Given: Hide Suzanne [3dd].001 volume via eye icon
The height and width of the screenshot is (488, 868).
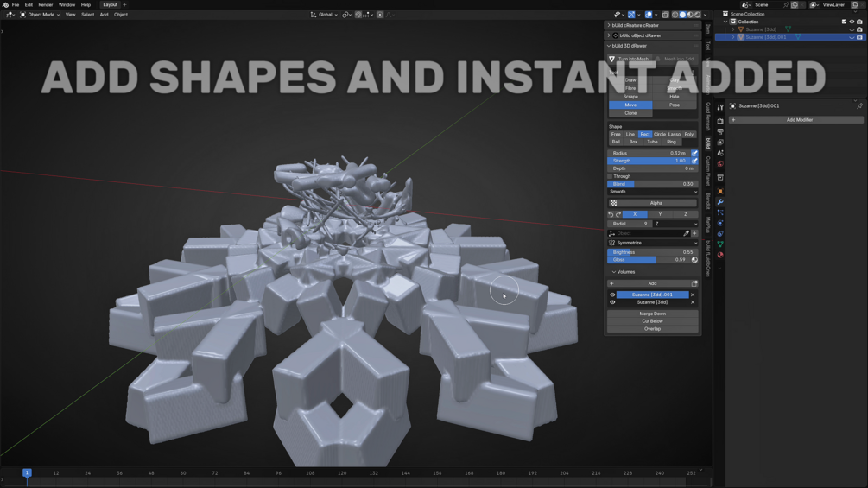Looking at the screenshot, I should click(612, 295).
